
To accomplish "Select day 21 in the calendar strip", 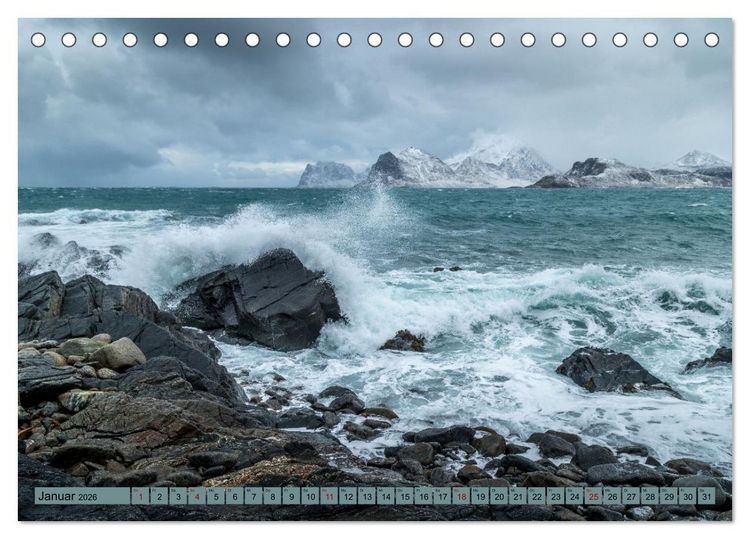I will point(518,496).
